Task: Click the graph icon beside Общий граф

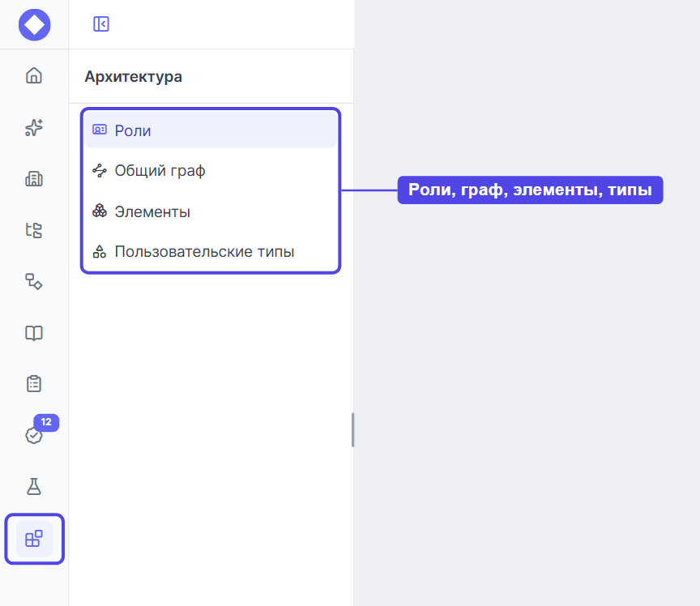Action: click(x=100, y=171)
